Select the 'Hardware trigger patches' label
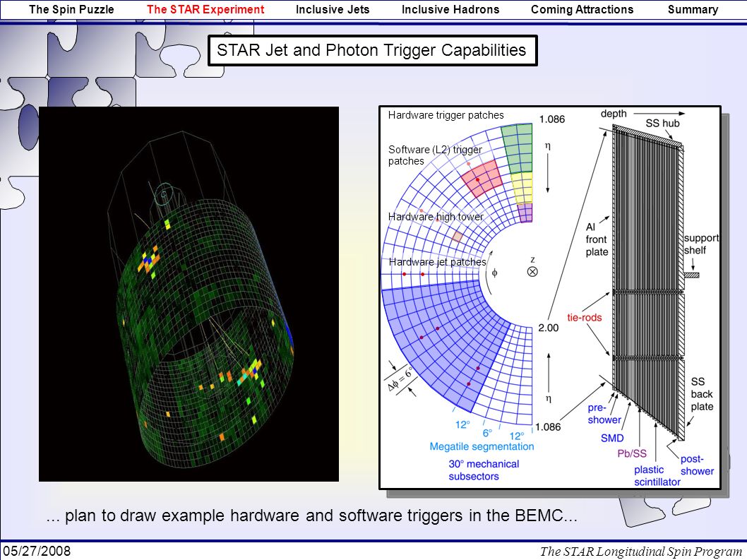 click(446, 115)
